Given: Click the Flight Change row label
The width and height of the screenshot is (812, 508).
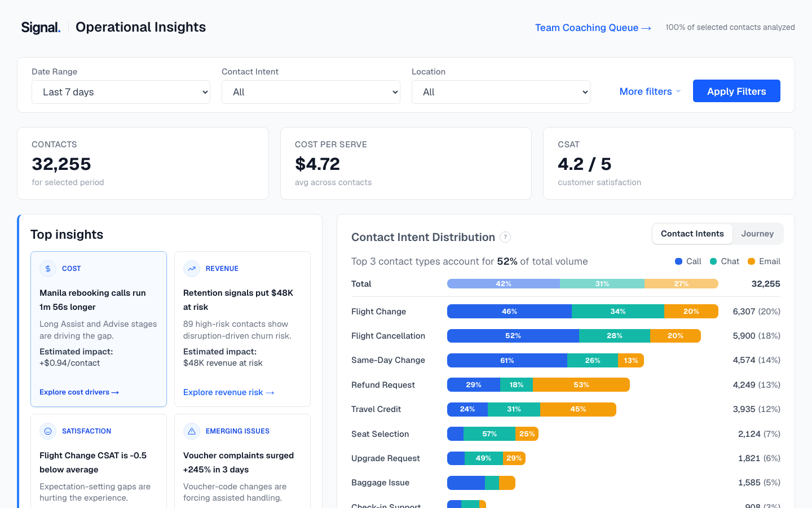Looking at the screenshot, I should click(x=378, y=312).
